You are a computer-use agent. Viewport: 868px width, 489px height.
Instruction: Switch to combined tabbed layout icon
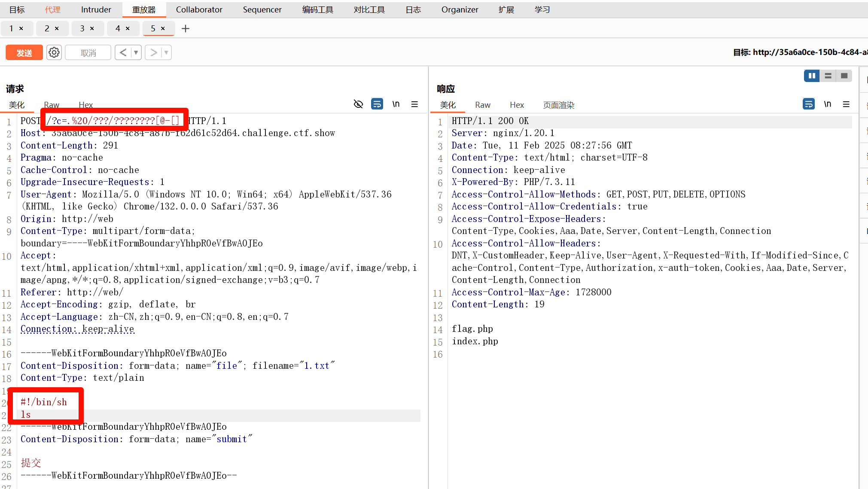click(x=844, y=76)
